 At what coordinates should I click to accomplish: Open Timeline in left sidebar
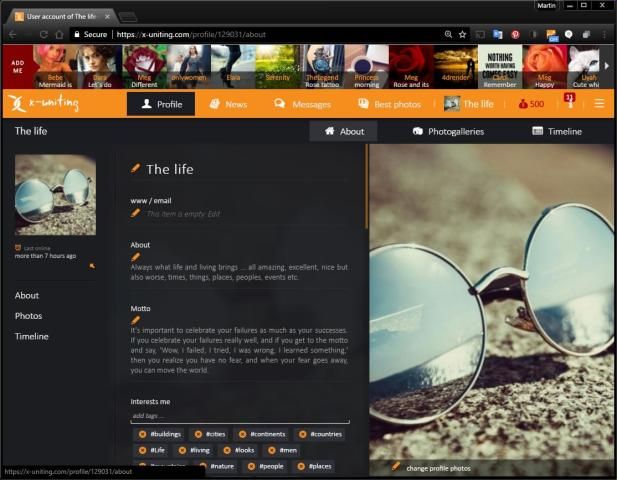(32, 337)
